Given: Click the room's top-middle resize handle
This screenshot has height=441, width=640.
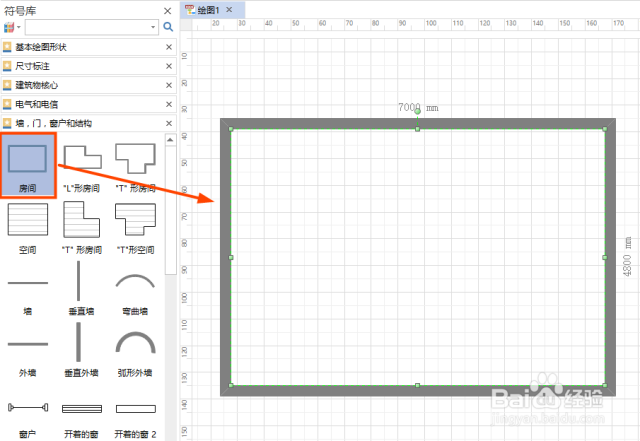Looking at the screenshot, I should click(418, 129).
